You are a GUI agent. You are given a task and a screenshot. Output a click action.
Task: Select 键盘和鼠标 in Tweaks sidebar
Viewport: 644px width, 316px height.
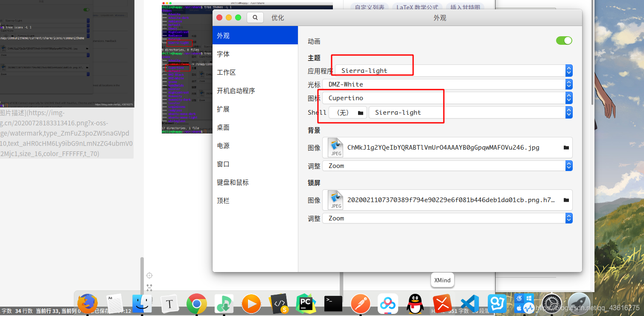pyautogui.click(x=255, y=183)
